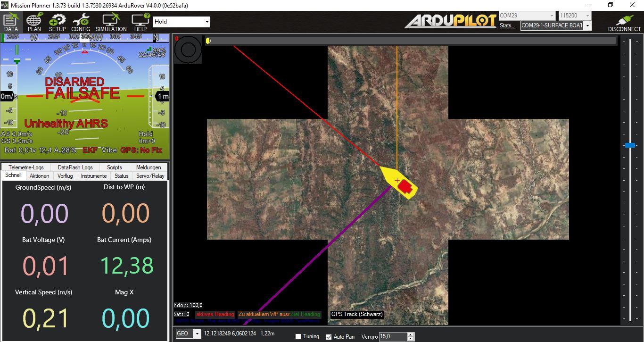This screenshot has height=342, width=644.
Task: Click the "GPS: No Fix" HUD status
Action: [x=141, y=150]
